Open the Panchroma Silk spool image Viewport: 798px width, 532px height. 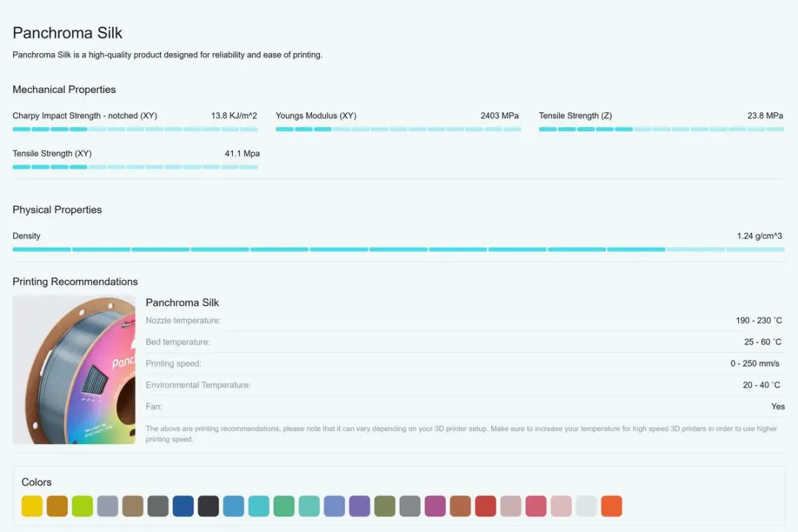[75, 369]
